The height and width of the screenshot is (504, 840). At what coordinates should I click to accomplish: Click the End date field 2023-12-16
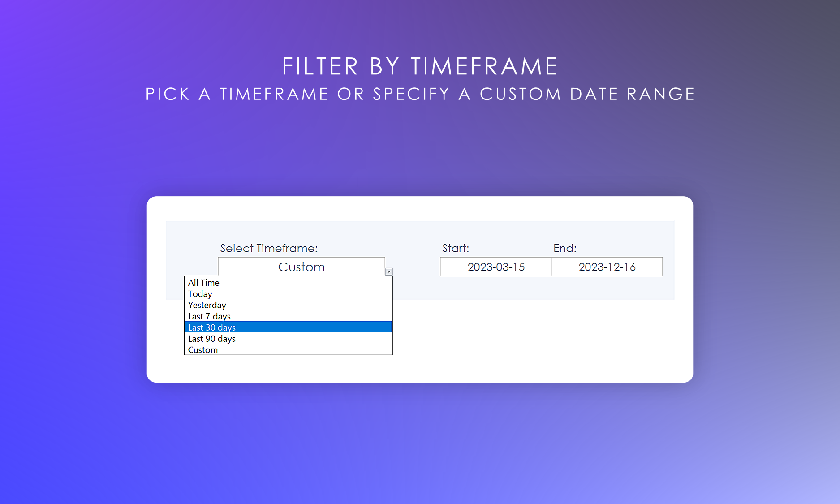click(607, 267)
